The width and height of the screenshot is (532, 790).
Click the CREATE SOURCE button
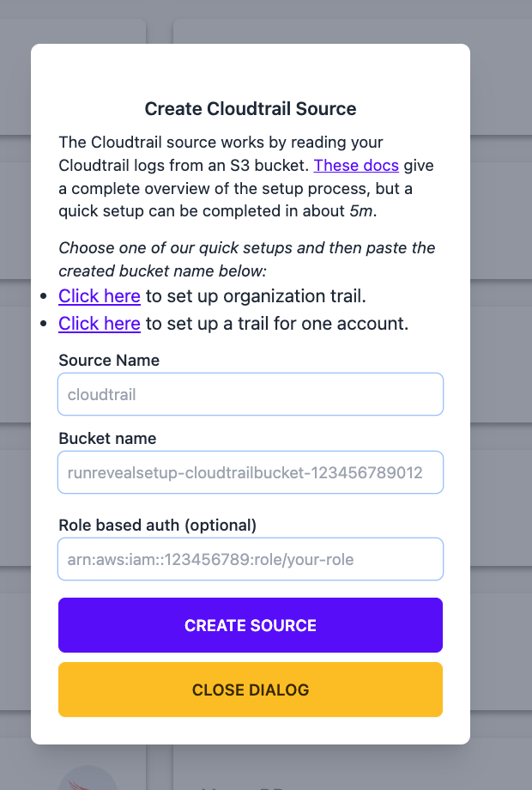tap(251, 625)
